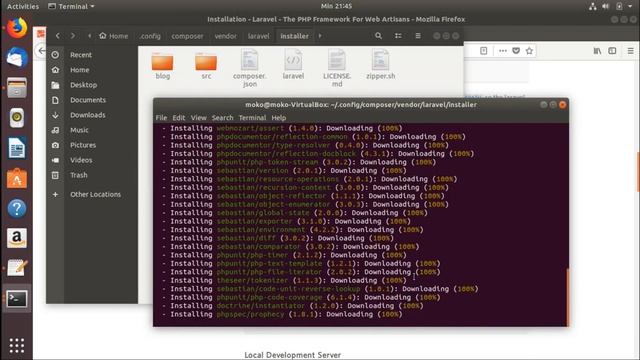Open the terminal Edit menu
The width and height of the screenshot is (640, 360).
pyautogui.click(x=179, y=118)
